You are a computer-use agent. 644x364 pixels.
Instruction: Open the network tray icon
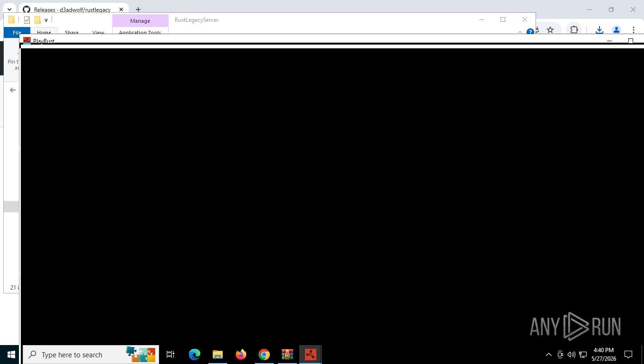tap(583, 355)
